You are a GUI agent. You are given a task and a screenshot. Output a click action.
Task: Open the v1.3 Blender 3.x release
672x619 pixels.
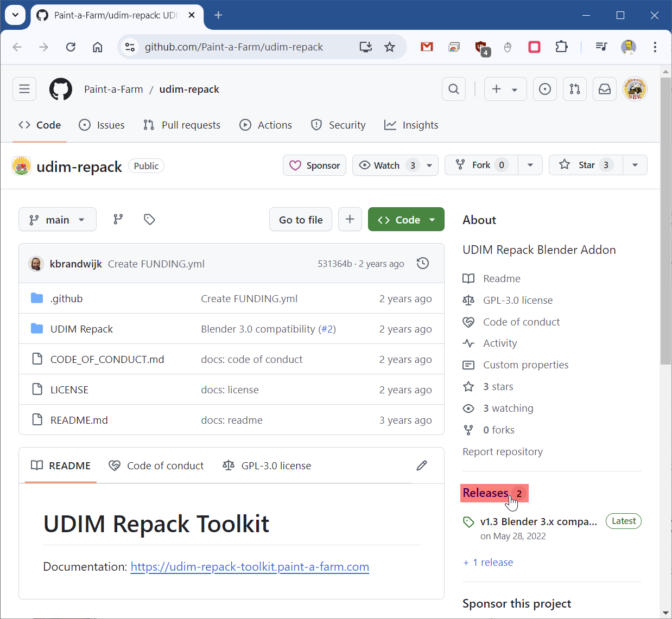pos(538,521)
